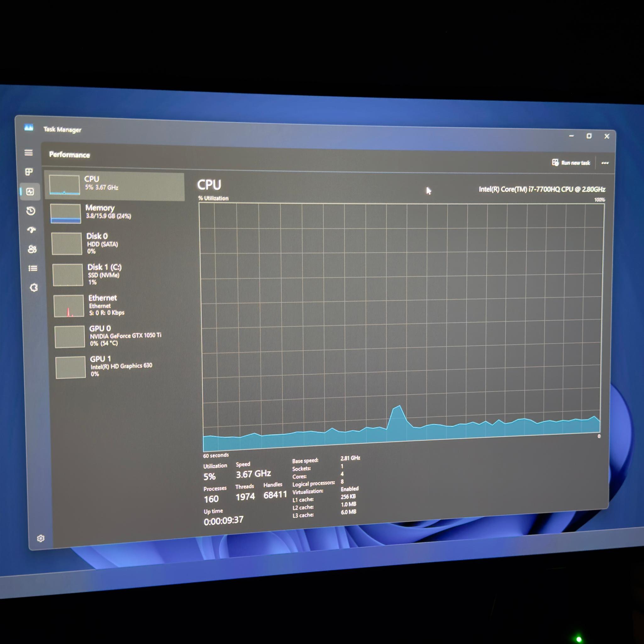Screen dimensions: 644x644
Task: Open the three-dots more options menu
Action: (x=605, y=163)
